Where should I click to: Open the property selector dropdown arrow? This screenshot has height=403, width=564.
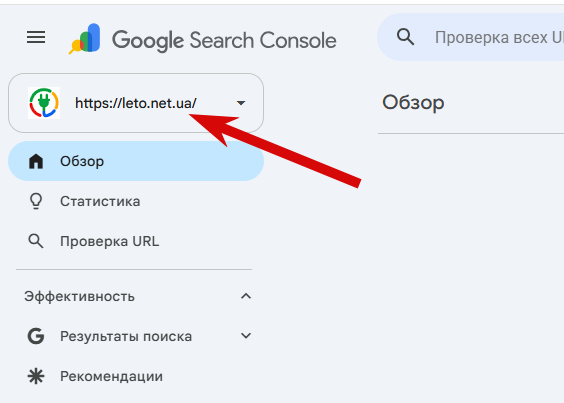coord(241,103)
